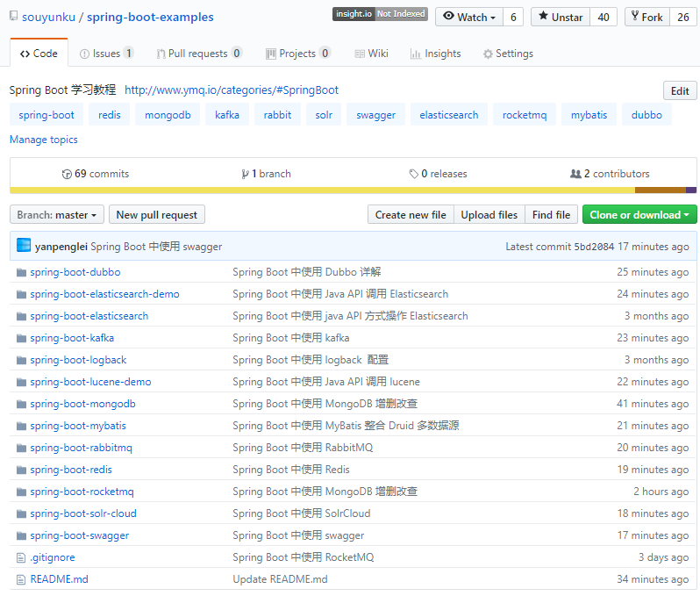Click folder icon for spring-boot-elasticsearch-demo

[x=21, y=294]
